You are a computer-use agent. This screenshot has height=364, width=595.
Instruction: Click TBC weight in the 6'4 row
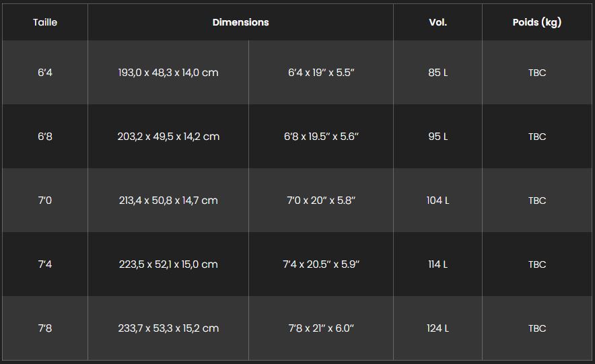(537, 73)
